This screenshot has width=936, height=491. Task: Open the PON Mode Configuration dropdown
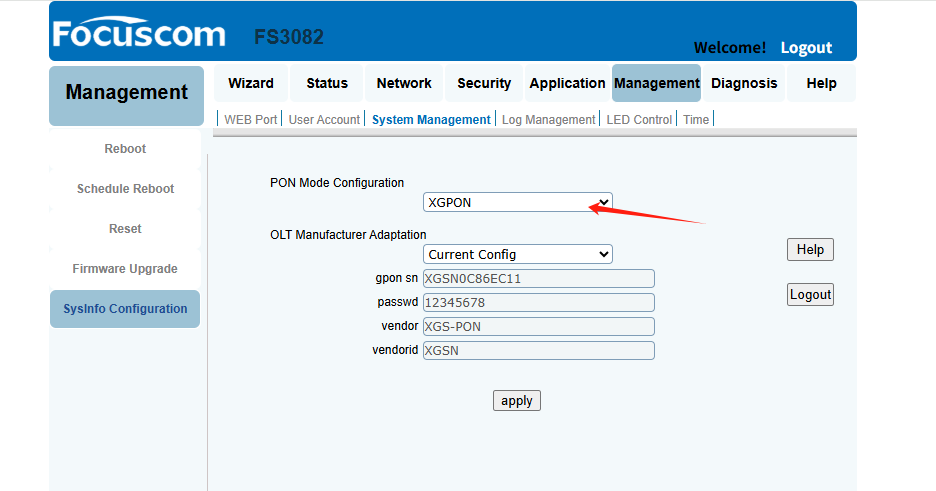518,202
